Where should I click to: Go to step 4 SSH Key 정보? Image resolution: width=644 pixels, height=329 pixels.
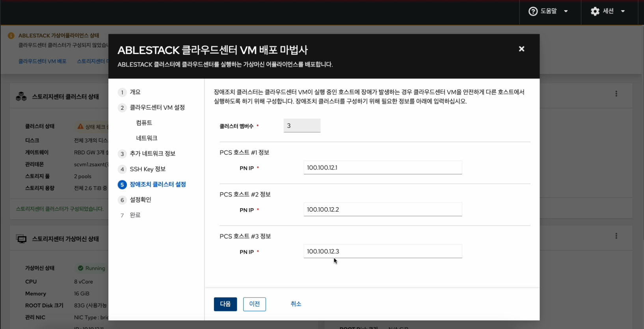142,169
